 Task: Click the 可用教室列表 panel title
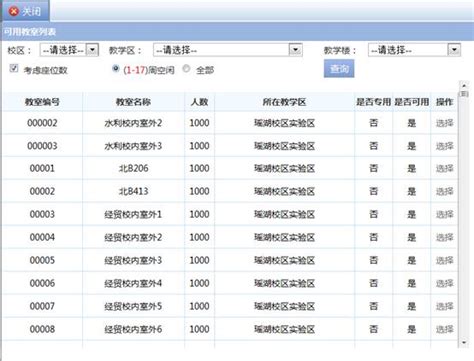click(x=30, y=32)
